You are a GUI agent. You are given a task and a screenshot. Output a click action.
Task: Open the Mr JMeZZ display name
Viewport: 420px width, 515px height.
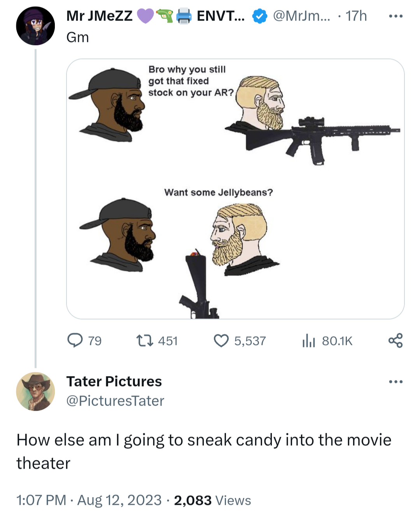[100, 16]
